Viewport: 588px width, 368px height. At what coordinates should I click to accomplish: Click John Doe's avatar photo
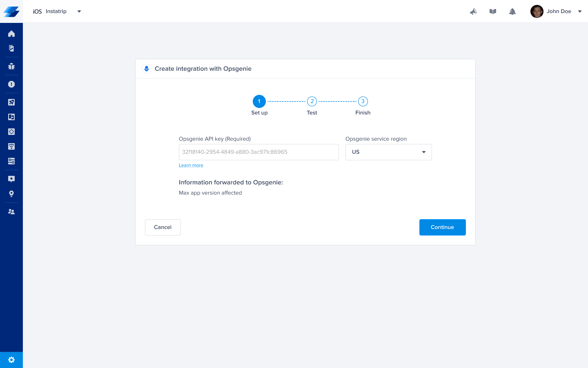coord(537,11)
